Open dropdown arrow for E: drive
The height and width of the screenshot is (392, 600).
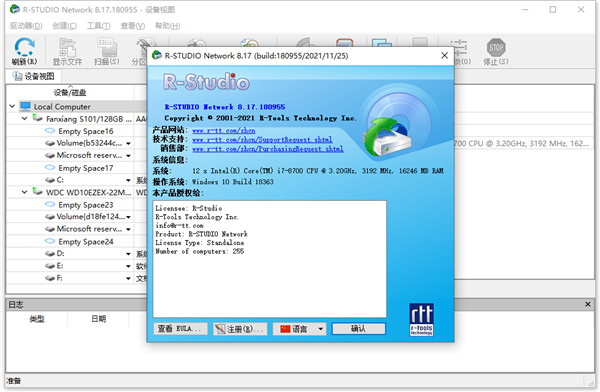point(129,266)
